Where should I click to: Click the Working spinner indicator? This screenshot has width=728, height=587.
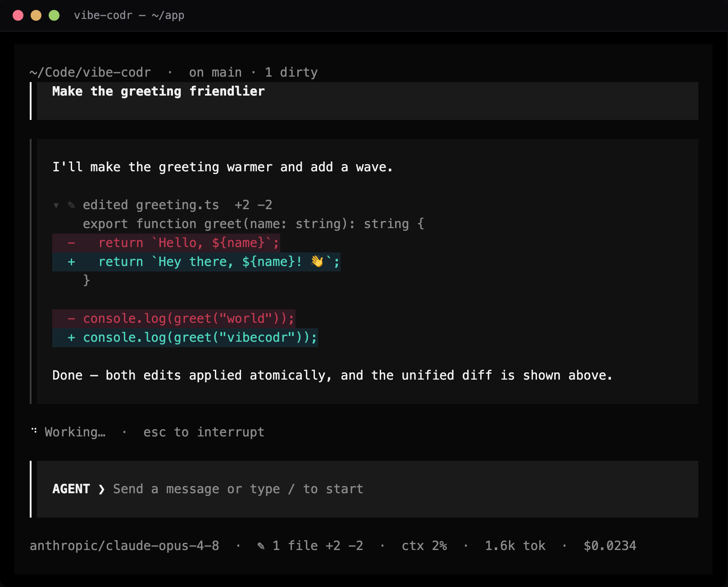(34, 431)
